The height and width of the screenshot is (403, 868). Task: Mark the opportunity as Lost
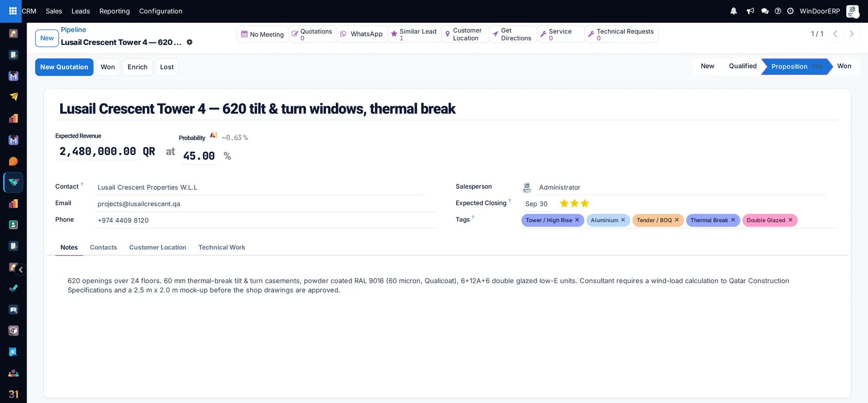[x=167, y=67]
